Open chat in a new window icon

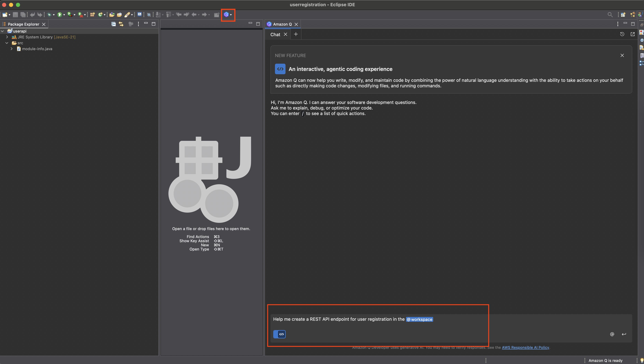(x=633, y=34)
